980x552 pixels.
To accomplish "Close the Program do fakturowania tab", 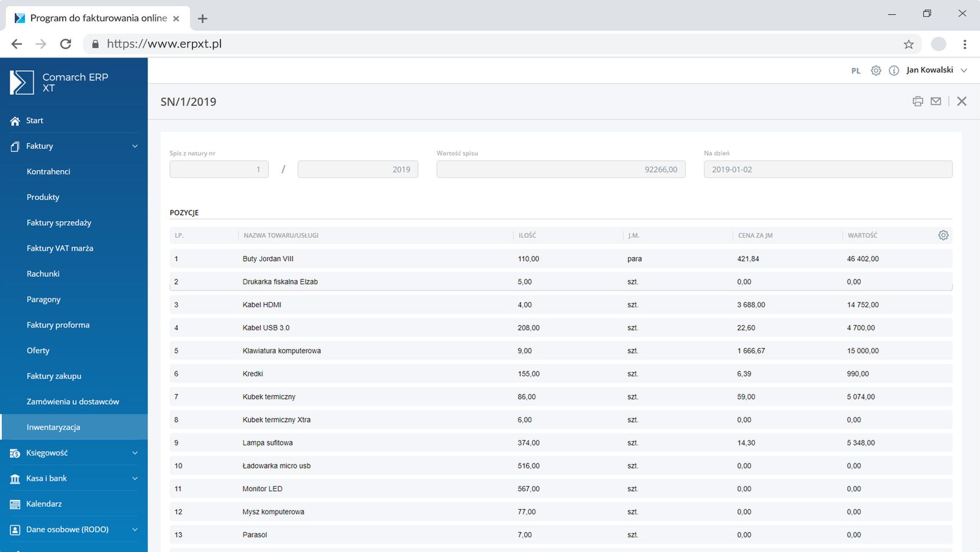I will (176, 18).
